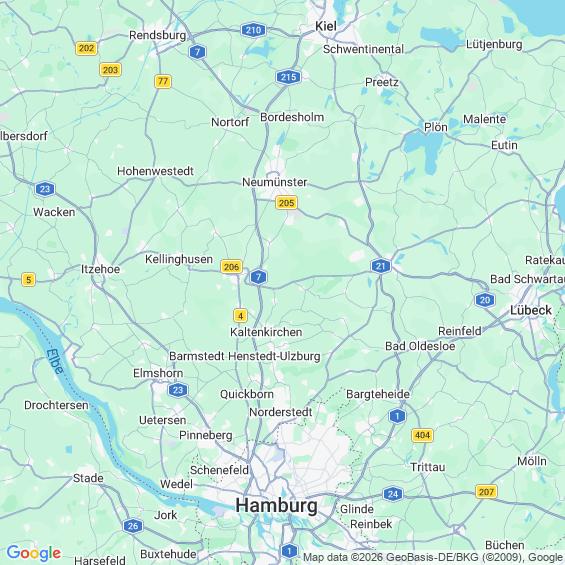Click the yellow 206 road shield by Kellinghusen

tap(231, 267)
